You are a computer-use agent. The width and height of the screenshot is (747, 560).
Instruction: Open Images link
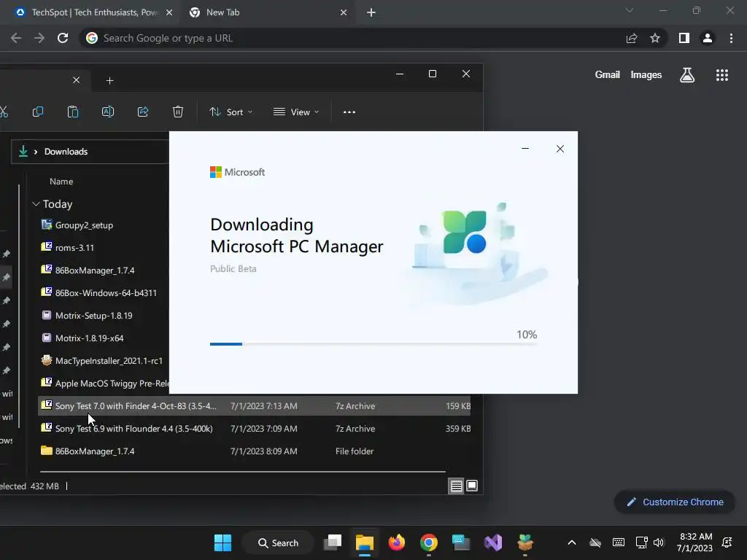[x=646, y=75]
